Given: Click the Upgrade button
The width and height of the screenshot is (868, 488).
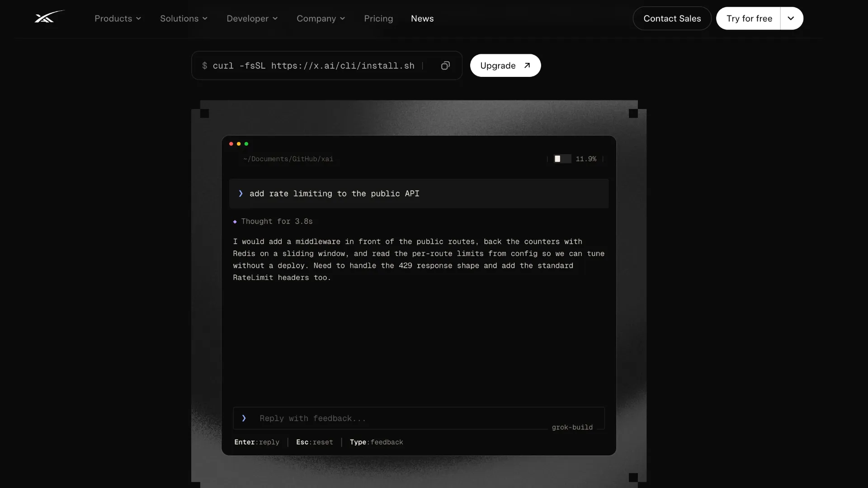Looking at the screenshot, I should 505,66.
